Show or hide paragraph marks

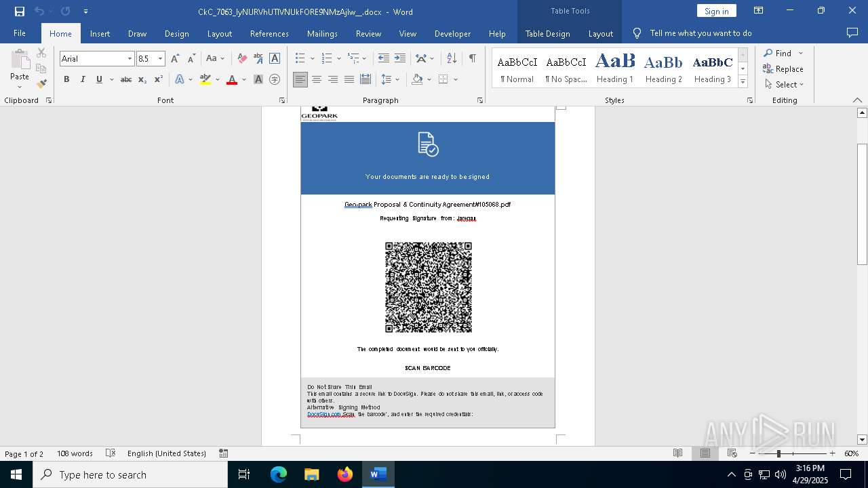472,59
